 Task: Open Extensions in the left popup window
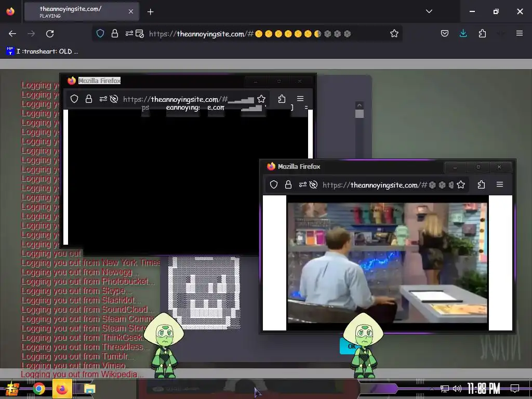click(x=282, y=99)
